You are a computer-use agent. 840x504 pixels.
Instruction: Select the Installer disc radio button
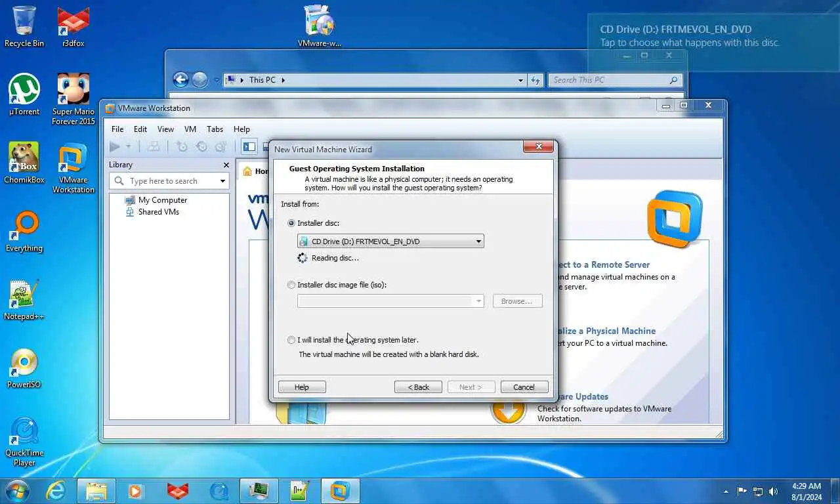coord(291,223)
